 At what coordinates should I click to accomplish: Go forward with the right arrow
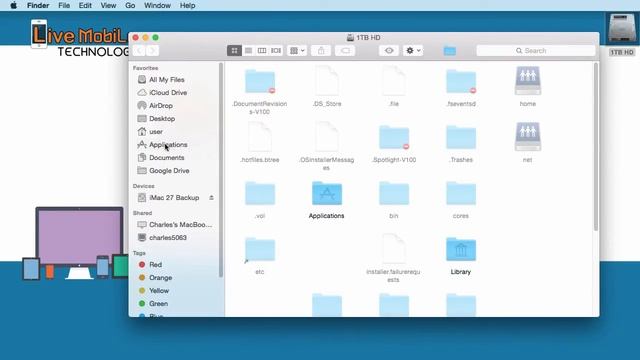(152, 51)
